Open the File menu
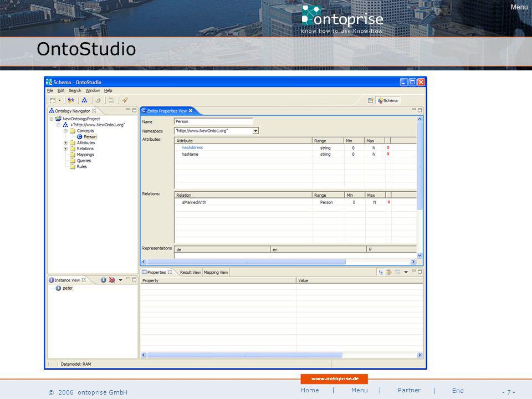This screenshot has width=532, height=399. [x=50, y=90]
